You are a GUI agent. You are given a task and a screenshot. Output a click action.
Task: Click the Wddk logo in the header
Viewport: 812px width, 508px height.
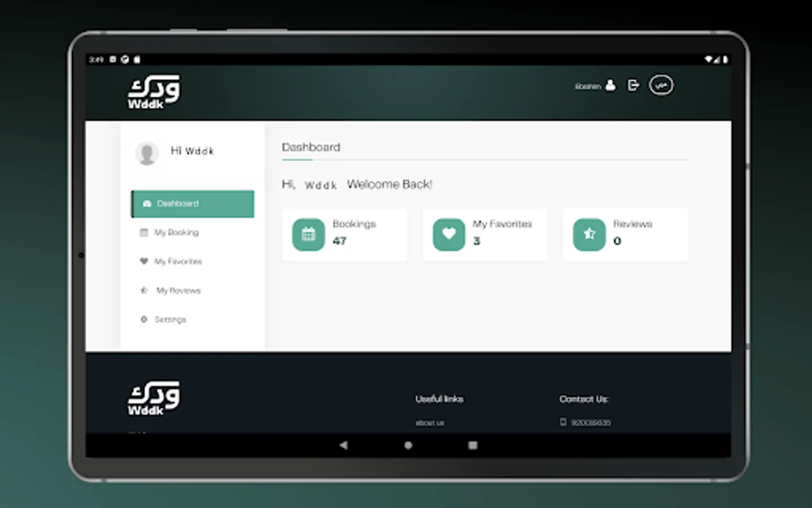click(153, 92)
